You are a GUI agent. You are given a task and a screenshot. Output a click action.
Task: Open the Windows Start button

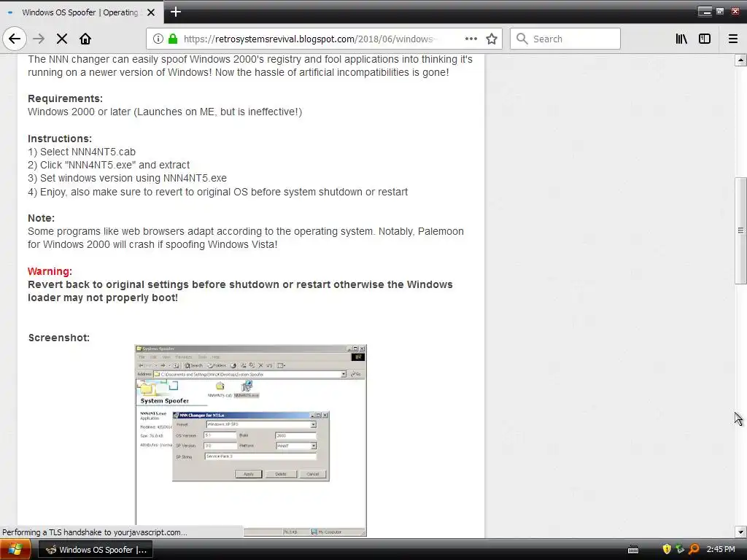(15, 550)
